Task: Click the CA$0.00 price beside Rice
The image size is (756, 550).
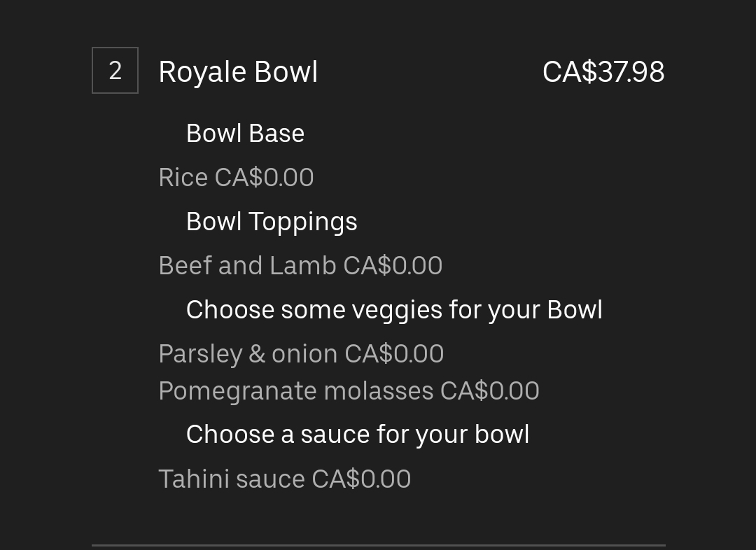Action: click(264, 178)
